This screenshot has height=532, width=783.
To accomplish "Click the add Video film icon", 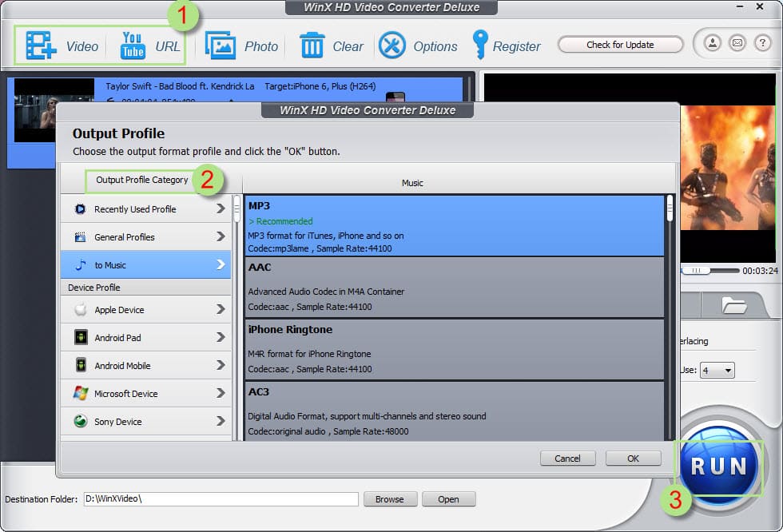I will coord(41,46).
